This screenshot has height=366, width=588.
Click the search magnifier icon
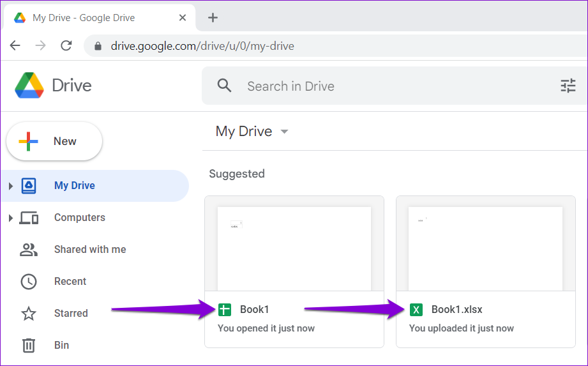click(x=224, y=86)
